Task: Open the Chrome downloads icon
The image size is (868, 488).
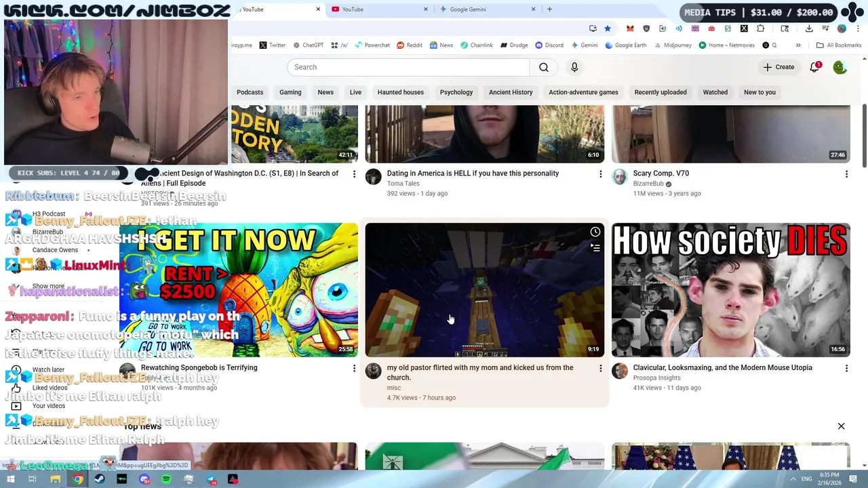Action: pyautogui.click(x=809, y=28)
